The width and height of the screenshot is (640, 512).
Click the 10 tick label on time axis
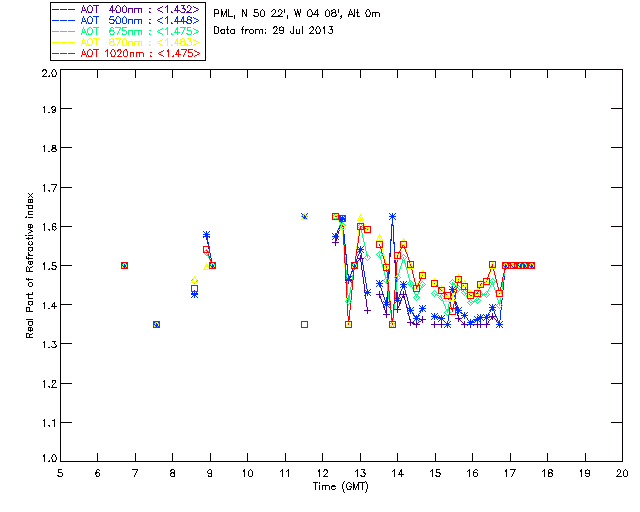pos(247,473)
